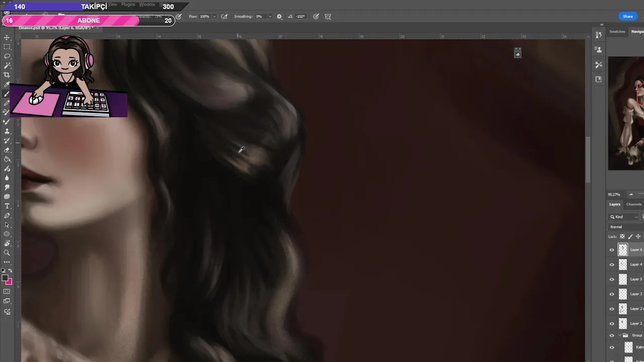
Task: Toggle lock transparent pixels
Action: click(622, 236)
